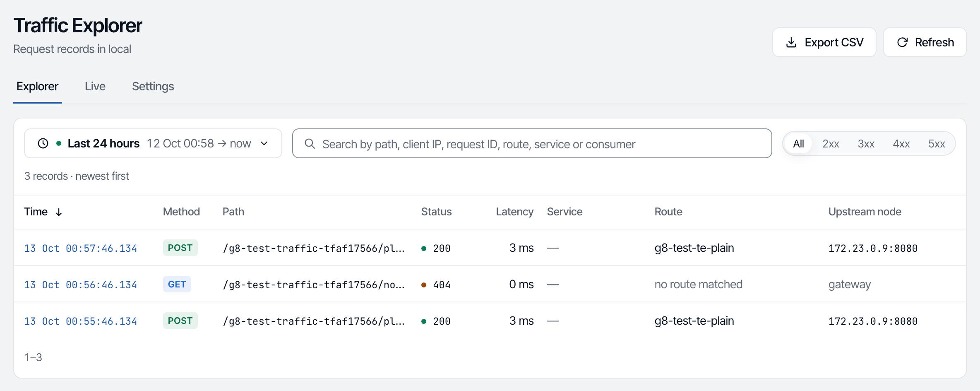This screenshot has width=980, height=391.
Task: Switch to the Explorer tab
Action: pyautogui.click(x=37, y=86)
